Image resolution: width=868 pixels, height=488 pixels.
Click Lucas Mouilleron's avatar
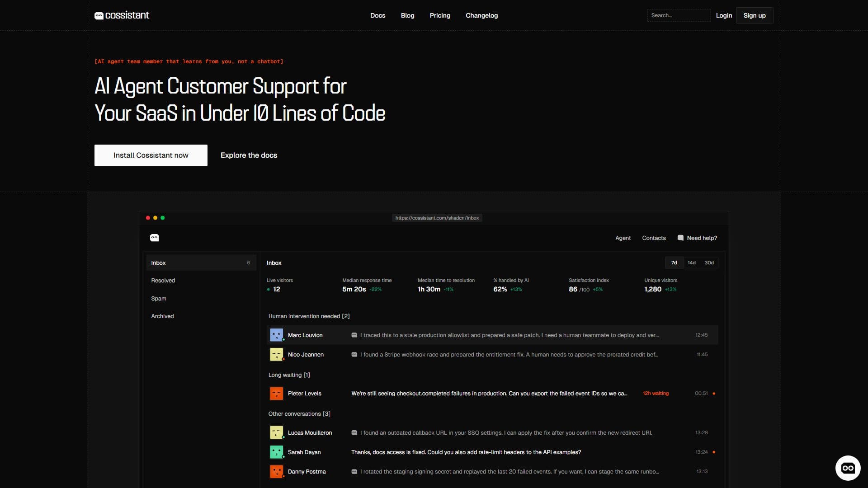click(x=276, y=432)
